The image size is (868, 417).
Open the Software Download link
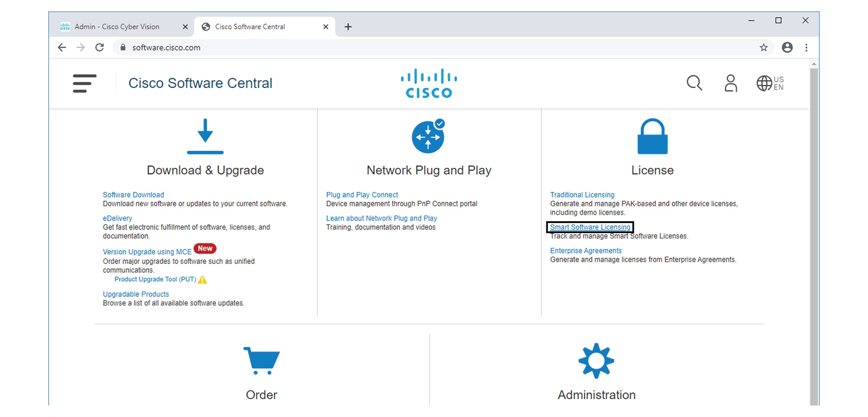tap(133, 195)
